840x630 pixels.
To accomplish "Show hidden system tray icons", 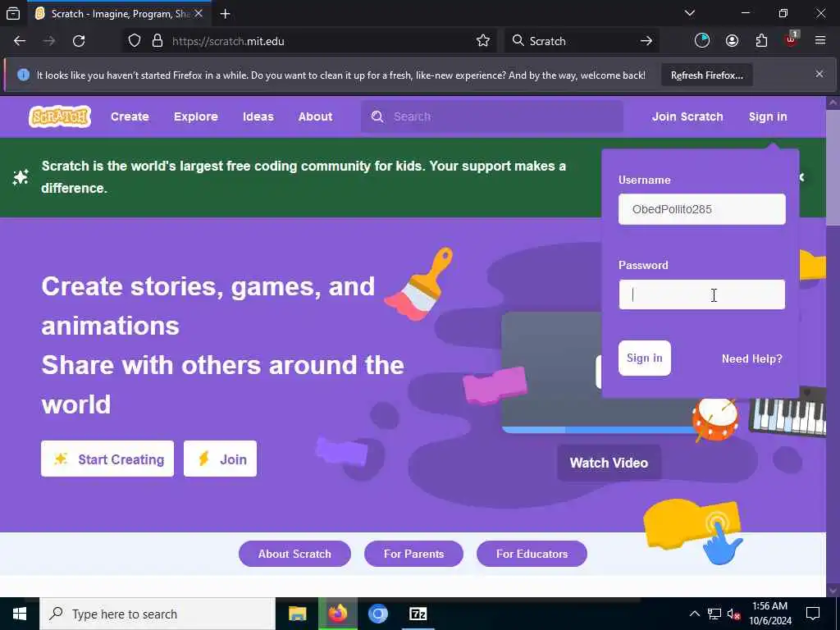I will 694,614.
